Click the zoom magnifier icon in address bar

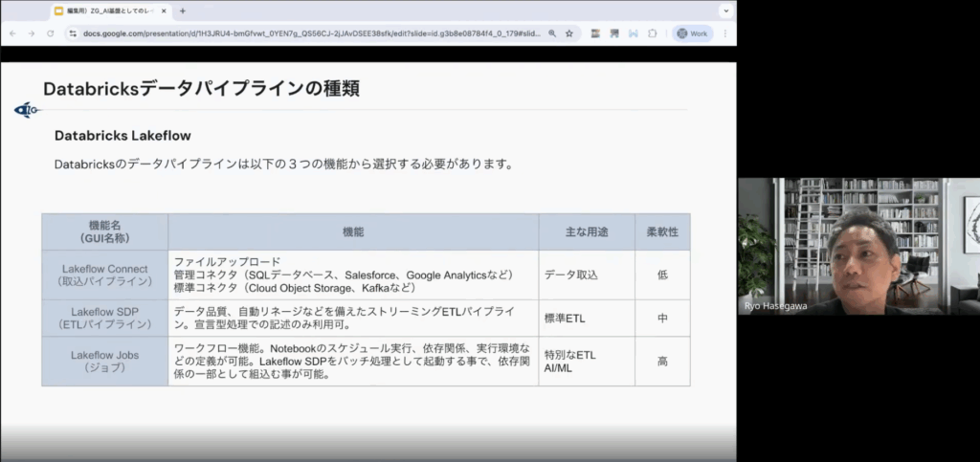coord(552,33)
